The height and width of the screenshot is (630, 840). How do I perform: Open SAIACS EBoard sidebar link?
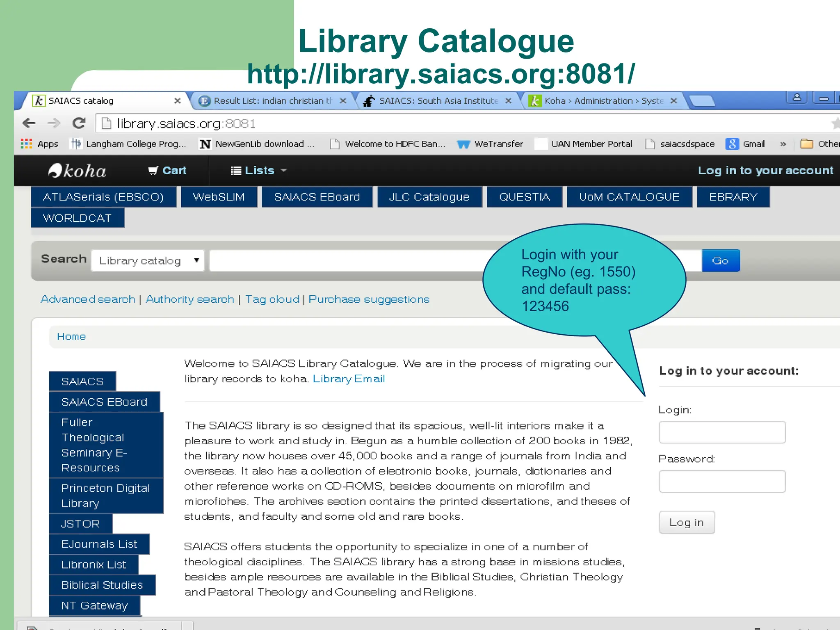click(x=105, y=402)
